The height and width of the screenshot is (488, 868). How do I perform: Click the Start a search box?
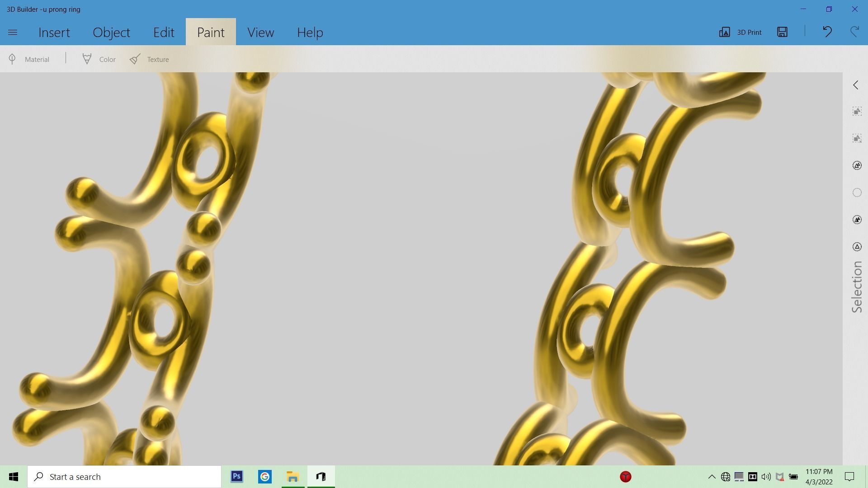point(124,477)
